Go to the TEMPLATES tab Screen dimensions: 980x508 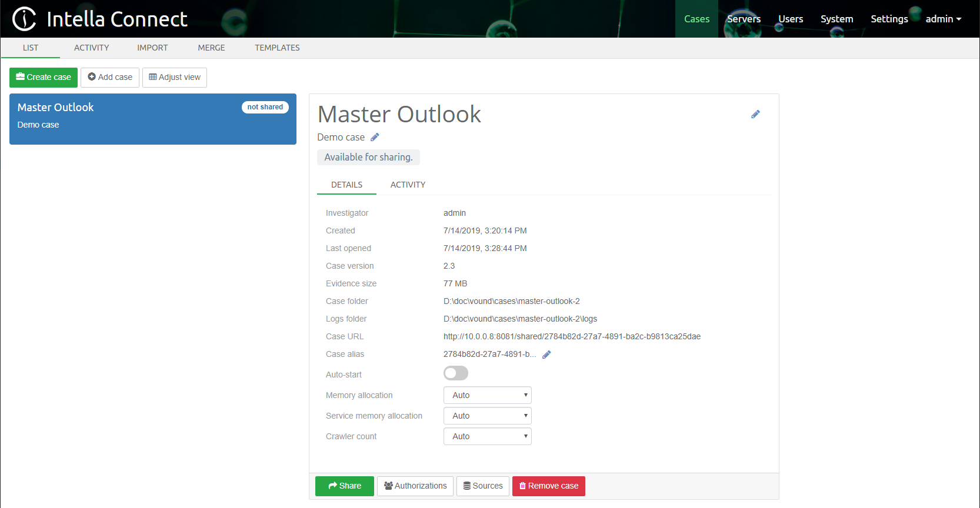point(277,48)
